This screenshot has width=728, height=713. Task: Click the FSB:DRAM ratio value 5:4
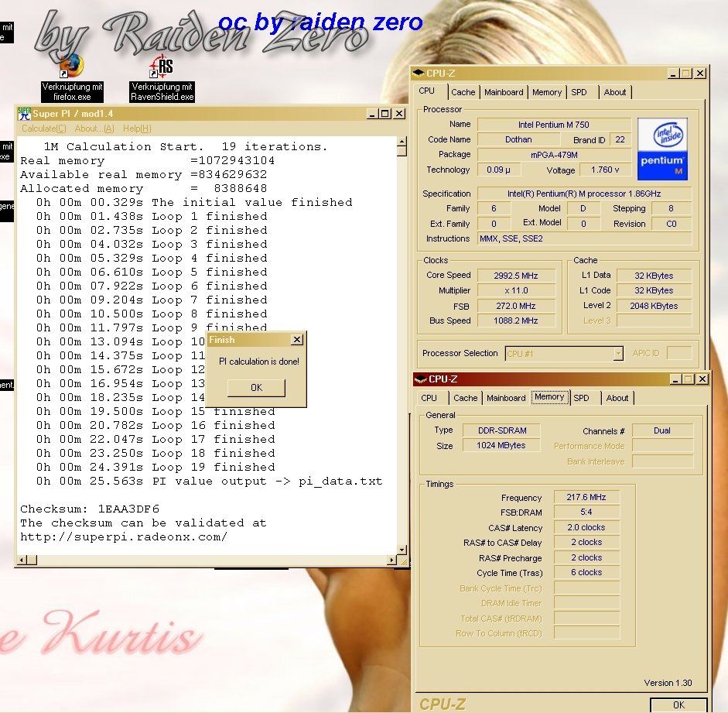click(x=586, y=512)
